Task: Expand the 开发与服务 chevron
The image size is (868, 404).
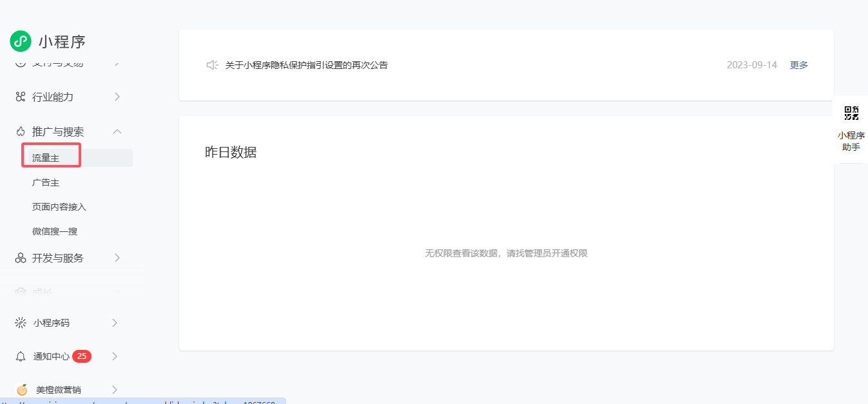Action: tap(117, 258)
